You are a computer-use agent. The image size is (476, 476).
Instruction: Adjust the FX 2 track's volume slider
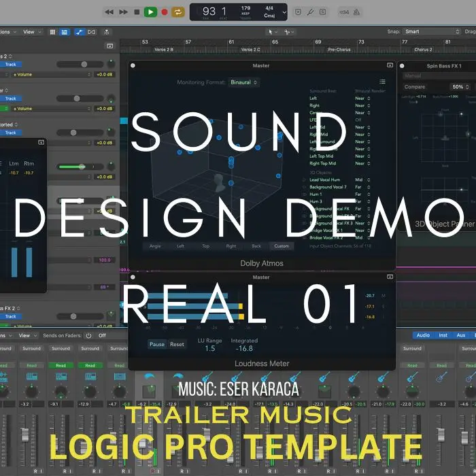tap(80, 316)
